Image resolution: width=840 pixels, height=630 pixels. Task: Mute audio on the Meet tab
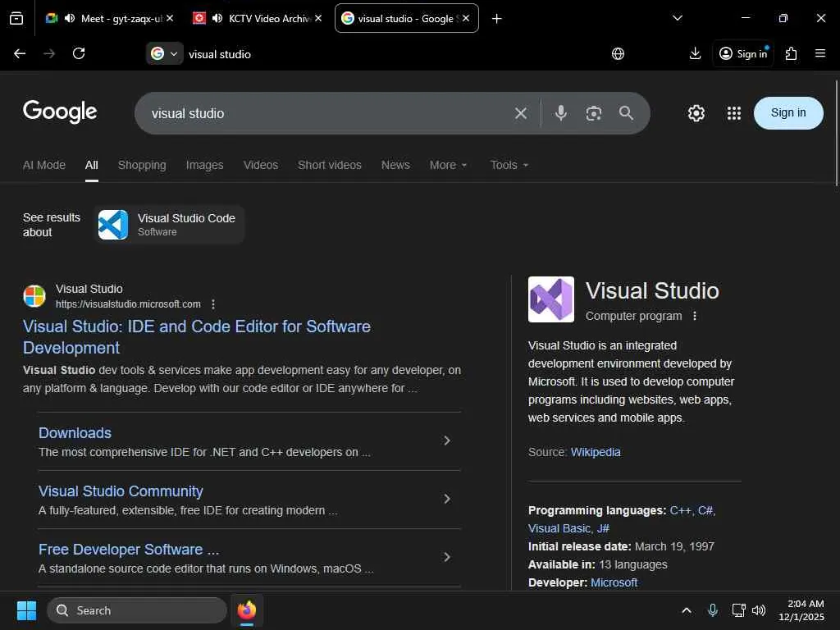pos(70,18)
